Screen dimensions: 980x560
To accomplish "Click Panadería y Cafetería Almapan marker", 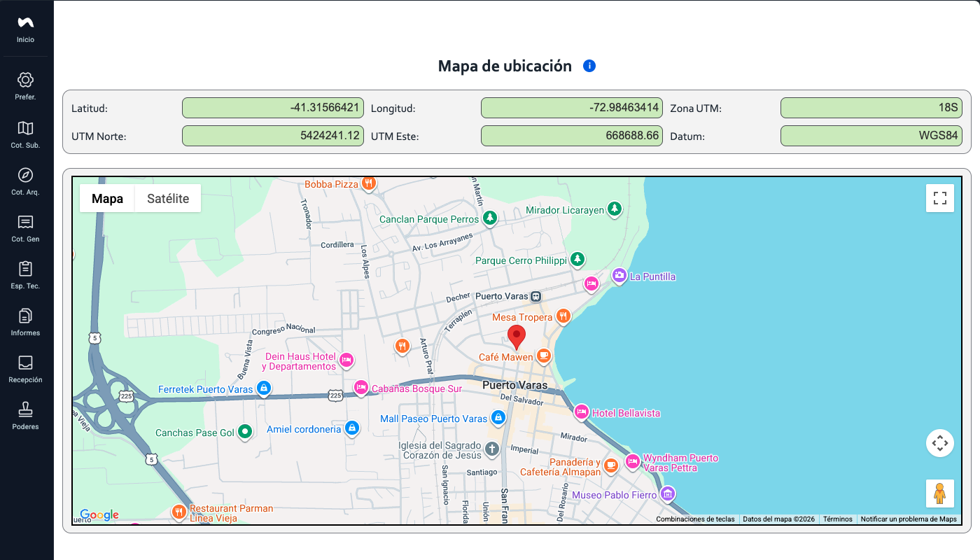I will coord(611,466).
